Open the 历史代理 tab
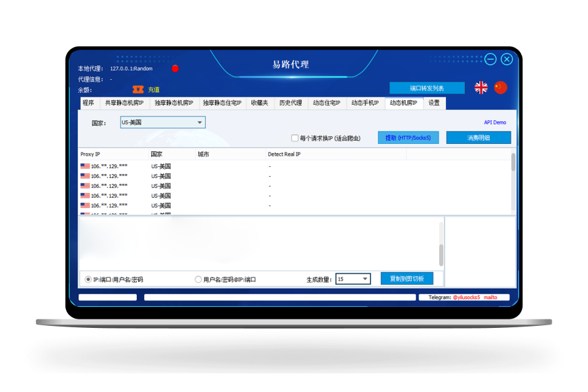The width and height of the screenshot is (588, 392). (291, 103)
